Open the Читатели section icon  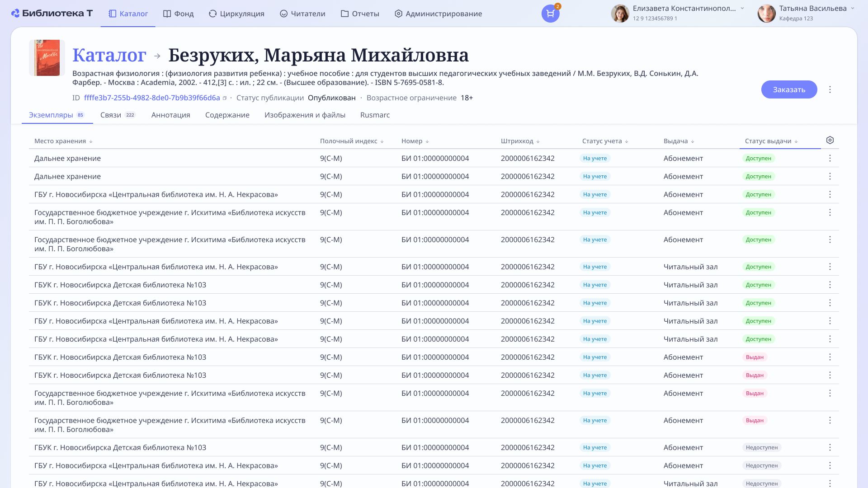283,14
